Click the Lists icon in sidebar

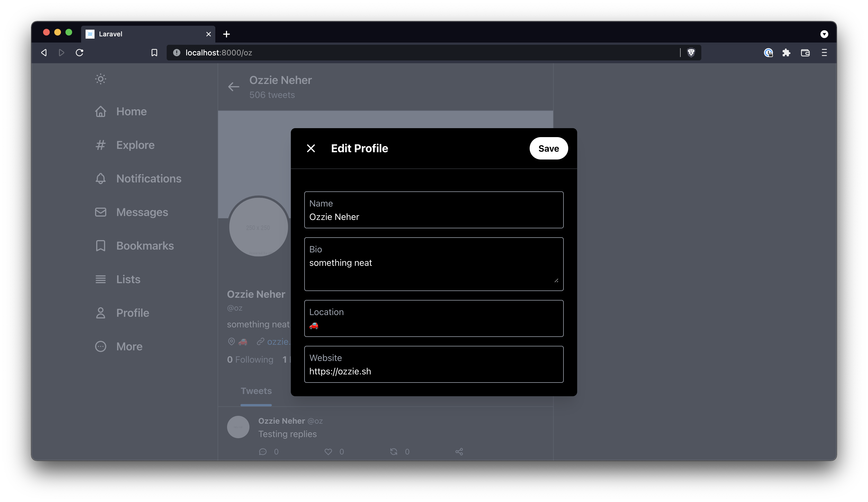point(100,279)
